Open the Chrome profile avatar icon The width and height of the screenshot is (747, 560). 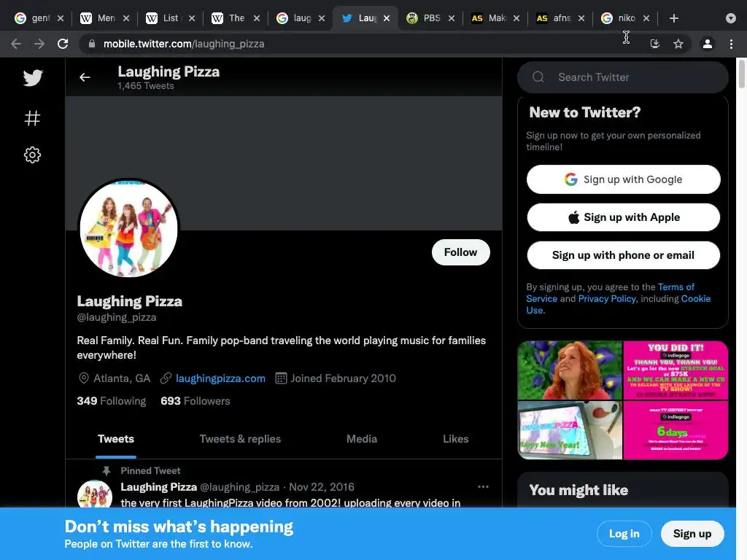coord(708,44)
